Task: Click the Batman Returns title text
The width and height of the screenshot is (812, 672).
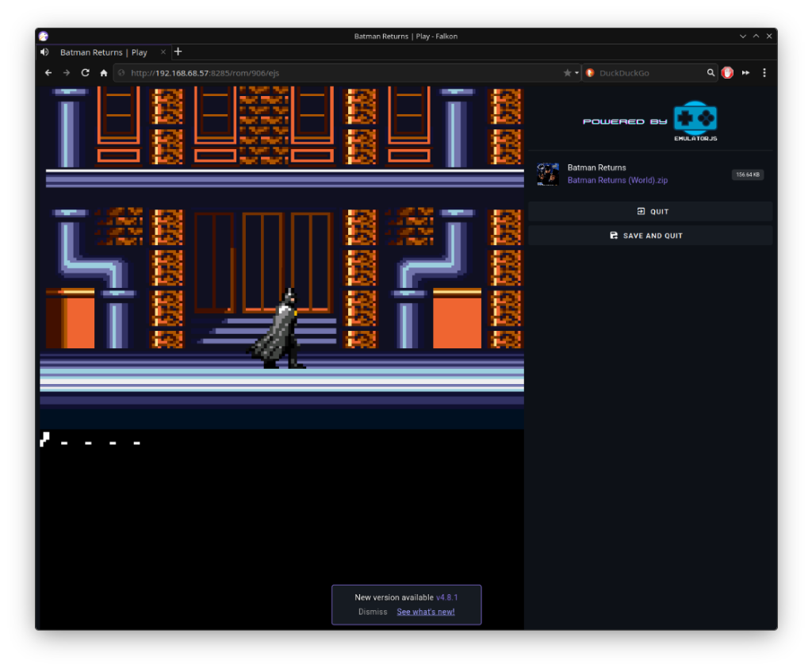Action: tap(596, 167)
